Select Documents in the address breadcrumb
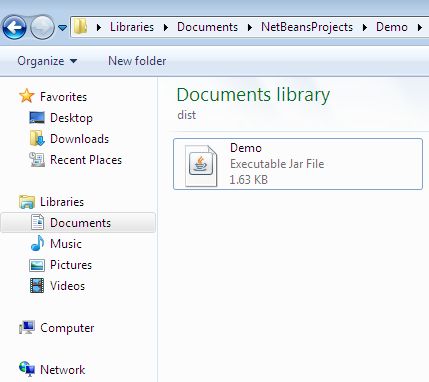429x382 pixels. pos(207,27)
